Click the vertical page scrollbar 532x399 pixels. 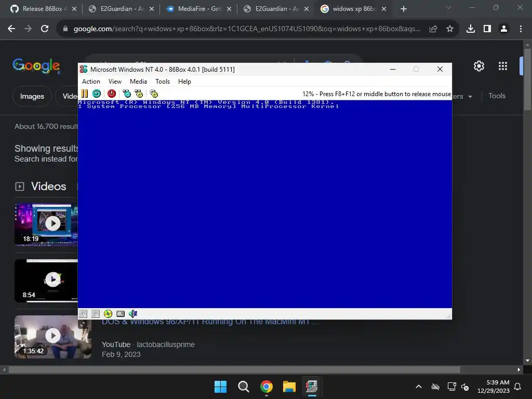[x=527, y=79]
